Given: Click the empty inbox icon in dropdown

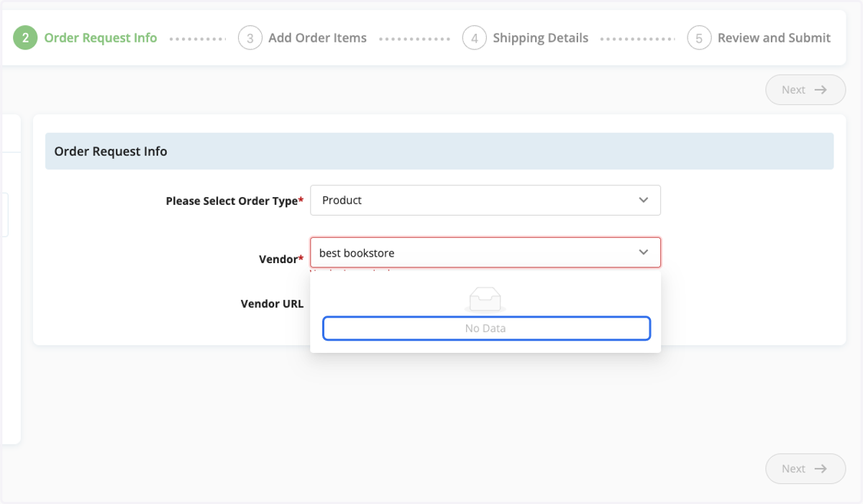Looking at the screenshot, I should (x=485, y=299).
